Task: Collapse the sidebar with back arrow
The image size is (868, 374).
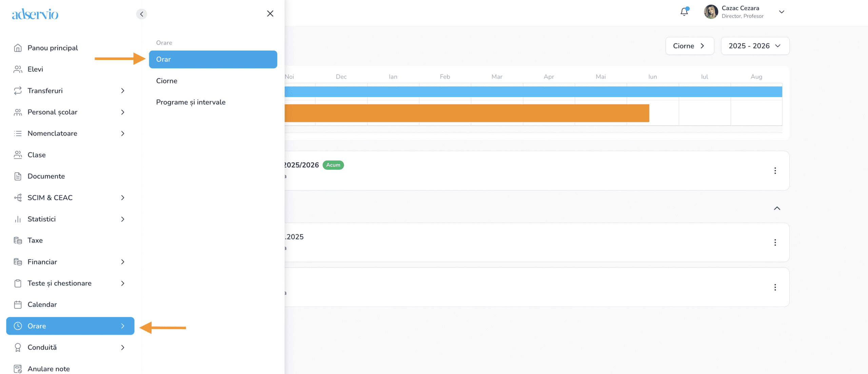Action: click(x=141, y=14)
